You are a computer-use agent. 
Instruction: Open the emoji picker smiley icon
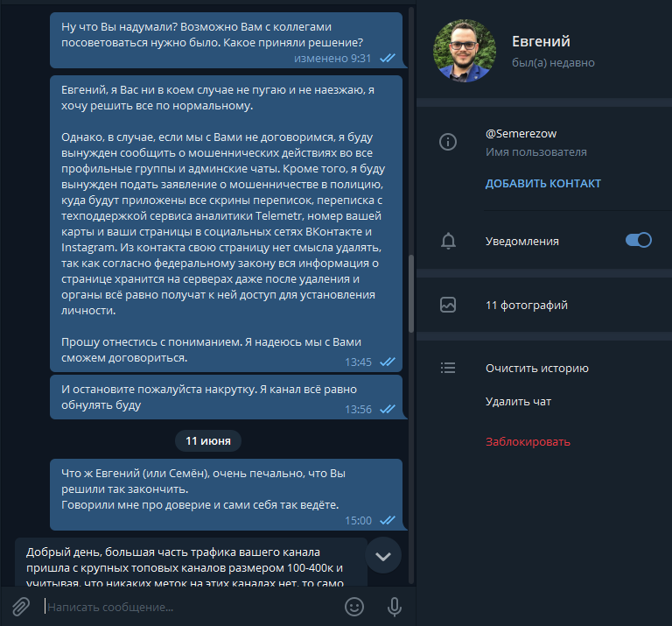[354, 607]
